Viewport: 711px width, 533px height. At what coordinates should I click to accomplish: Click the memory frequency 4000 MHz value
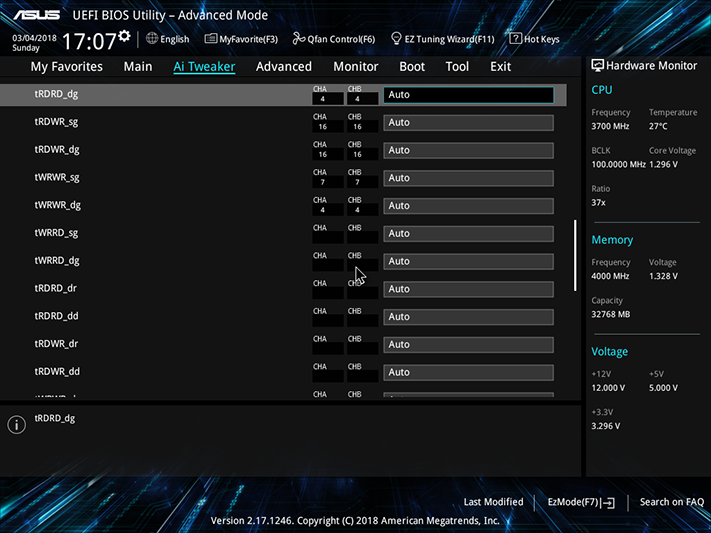pos(610,276)
